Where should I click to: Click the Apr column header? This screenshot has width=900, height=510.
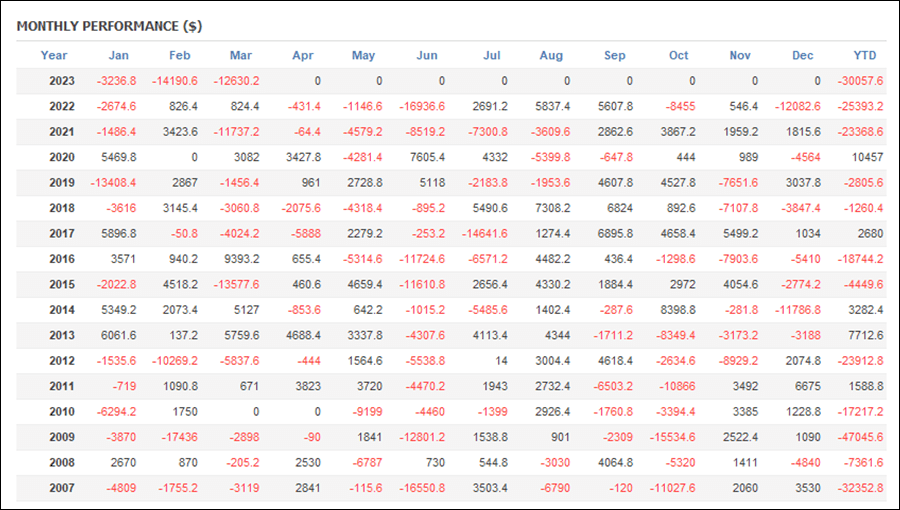303,56
